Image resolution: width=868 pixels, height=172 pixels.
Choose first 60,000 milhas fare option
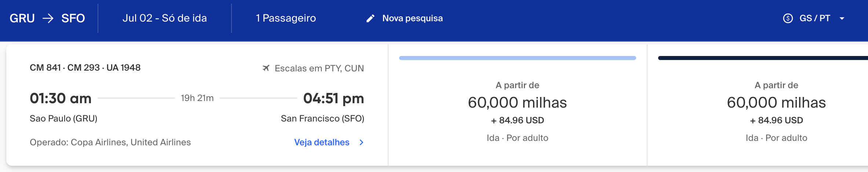[x=517, y=102]
